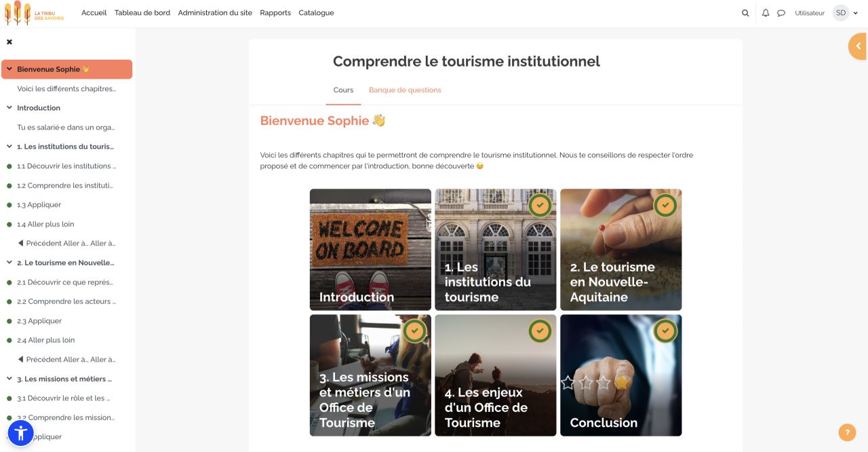Viewport: 868px width, 452px height.
Task: Open the 4. Les enjeux tile
Action: click(x=495, y=375)
